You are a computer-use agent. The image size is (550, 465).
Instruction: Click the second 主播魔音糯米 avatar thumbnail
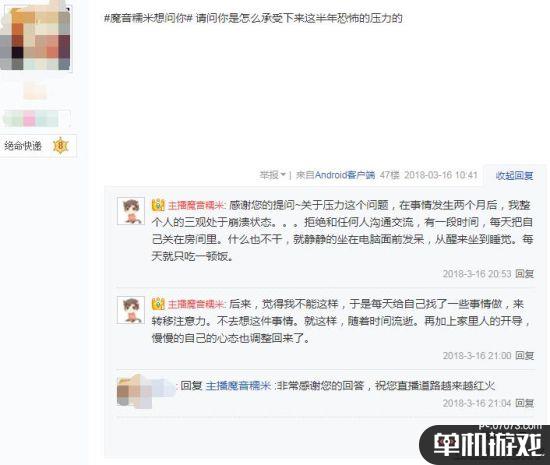click(x=131, y=310)
